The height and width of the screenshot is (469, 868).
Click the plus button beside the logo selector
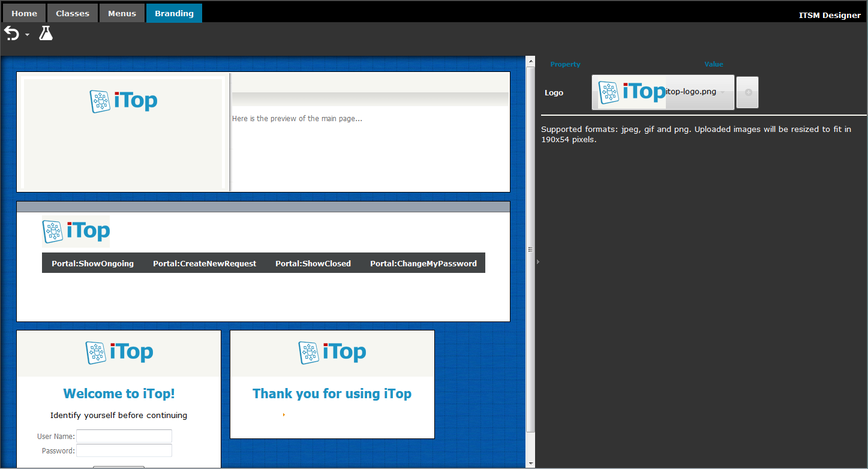click(x=747, y=92)
